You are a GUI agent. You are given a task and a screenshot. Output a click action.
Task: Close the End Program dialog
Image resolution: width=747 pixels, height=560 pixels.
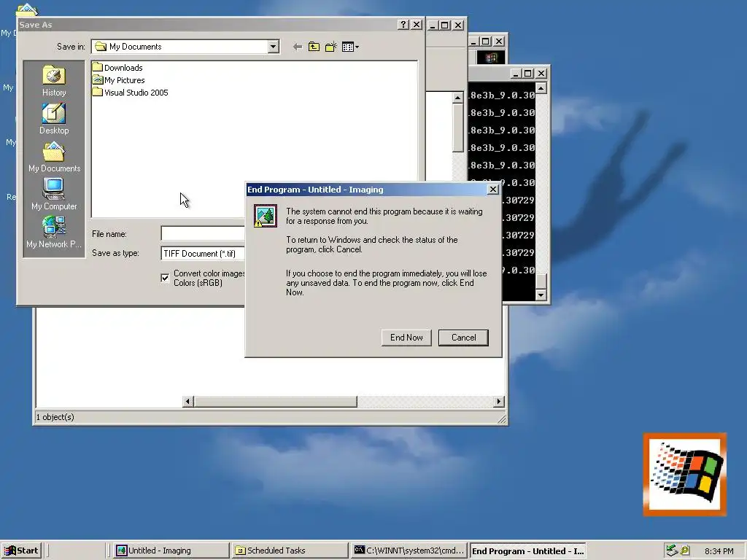493,190
